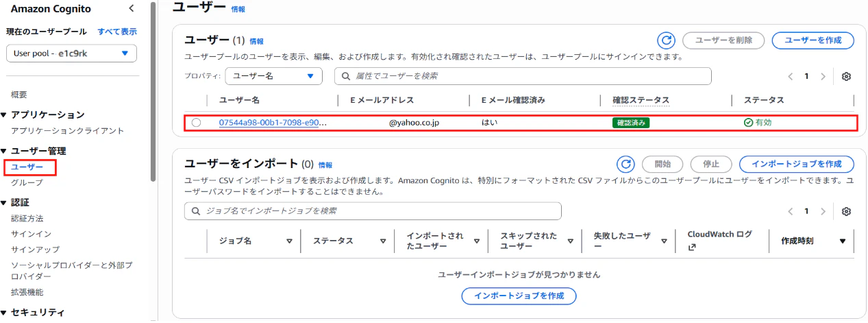Open アプリケーションクライアント in sidebar
This screenshot has width=868, height=323.
pos(67,130)
